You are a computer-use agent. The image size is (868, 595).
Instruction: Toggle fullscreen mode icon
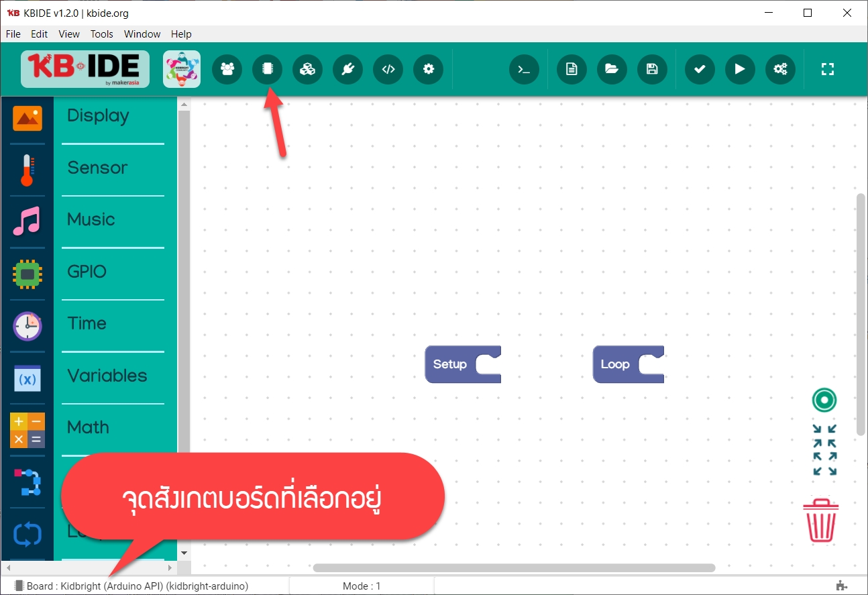pyautogui.click(x=828, y=69)
